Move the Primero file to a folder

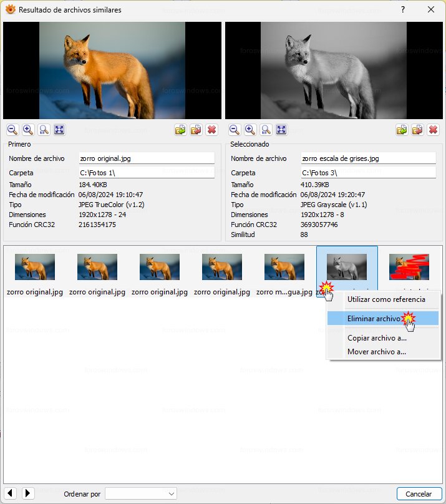[x=196, y=130]
